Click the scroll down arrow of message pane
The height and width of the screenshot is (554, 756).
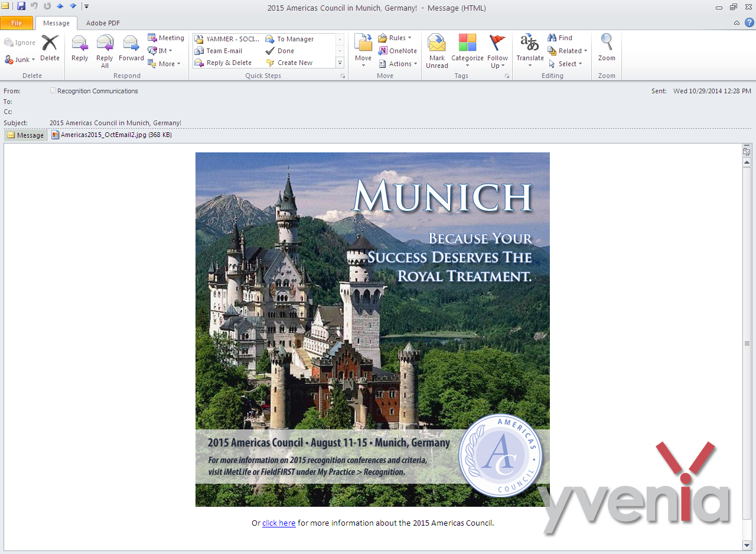(x=747, y=544)
